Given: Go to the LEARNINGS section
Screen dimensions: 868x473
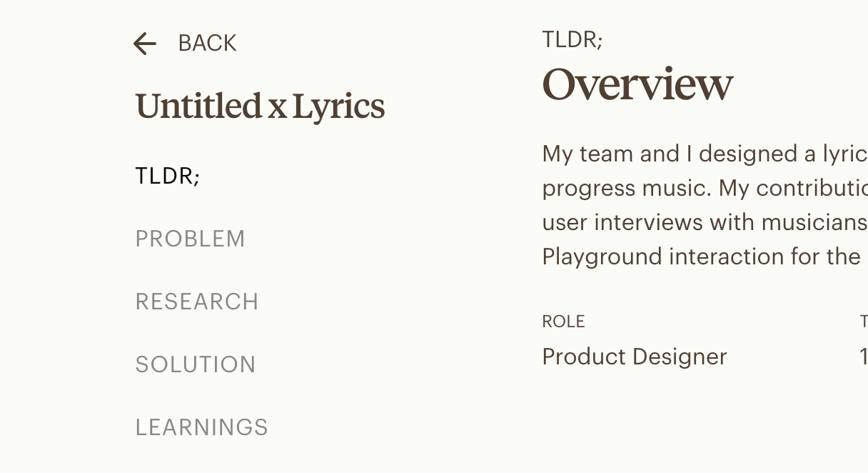Looking at the screenshot, I should [x=202, y=427].
